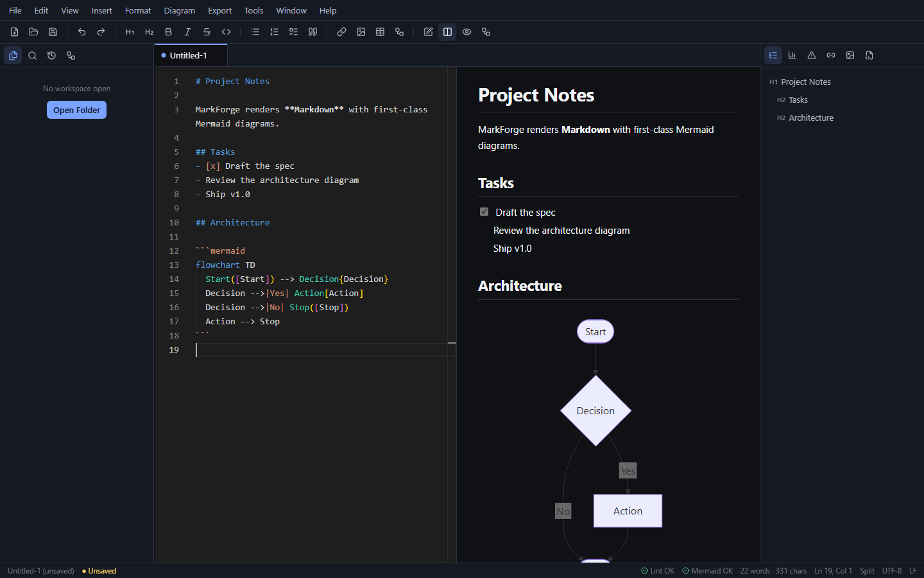Jump to Project Notes in outline

tap(806, 82)
